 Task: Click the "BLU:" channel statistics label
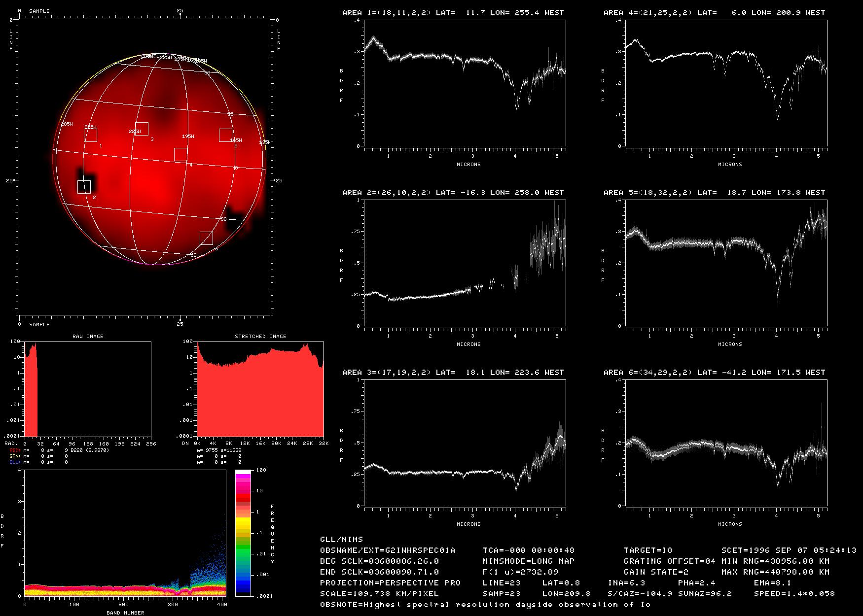click(15, 462)
